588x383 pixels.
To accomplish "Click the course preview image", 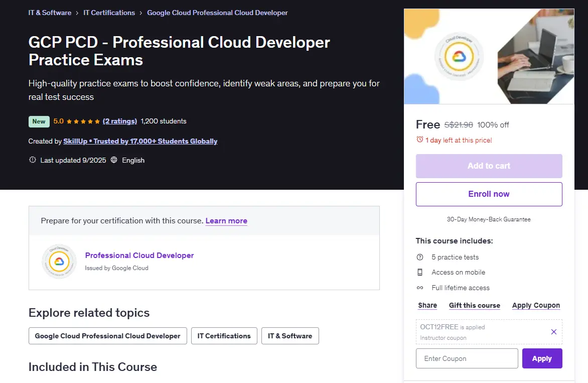I will 489,56.
